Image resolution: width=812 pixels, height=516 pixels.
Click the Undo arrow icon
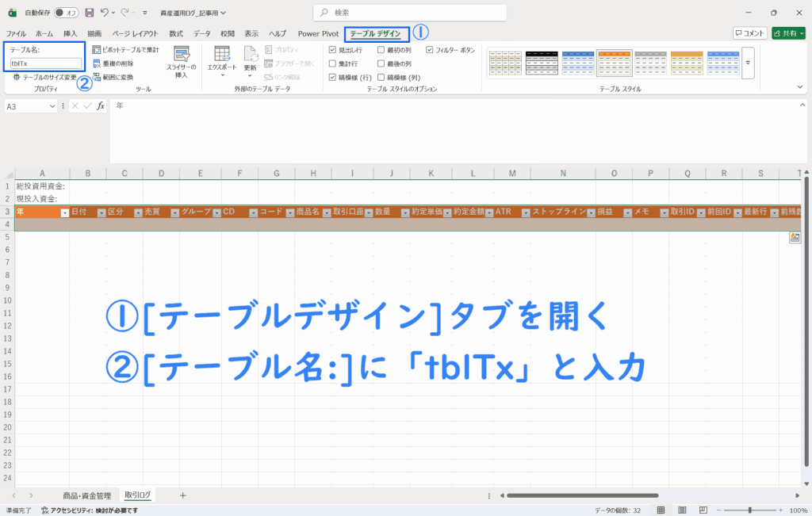pos(105,13)
